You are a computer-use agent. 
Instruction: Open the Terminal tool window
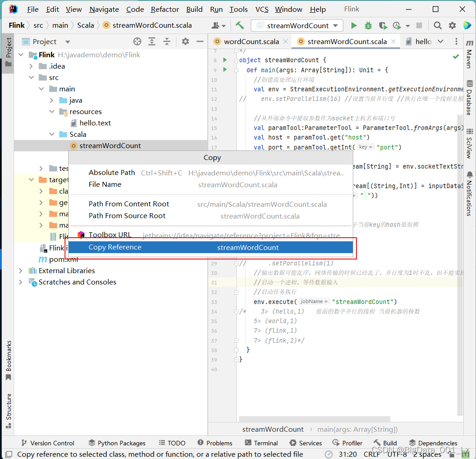pyautogui.click(x=261, y=443)
